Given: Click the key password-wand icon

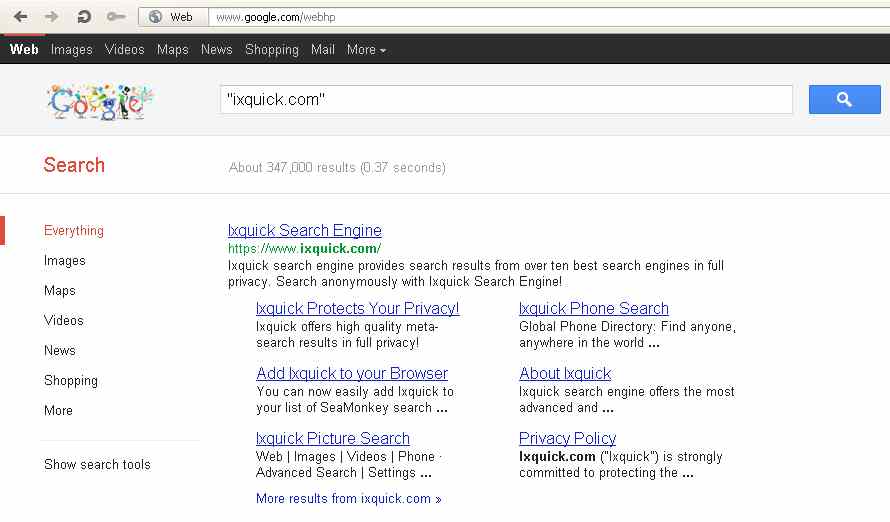Looking at the screenshot, I should 116,17.
